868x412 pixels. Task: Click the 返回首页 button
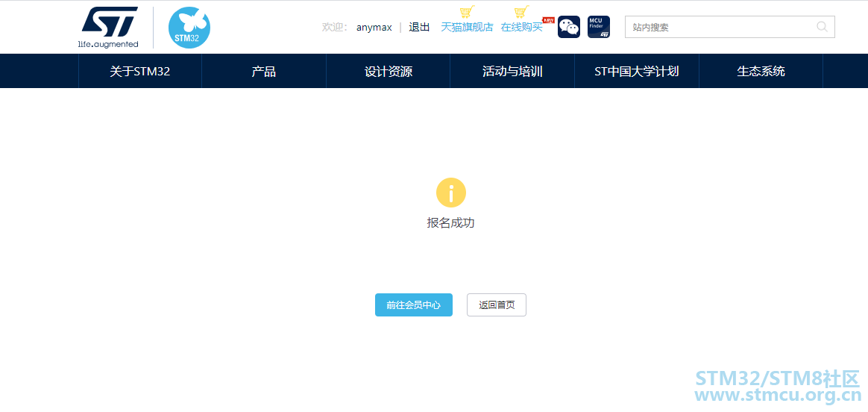click(497, 305)
